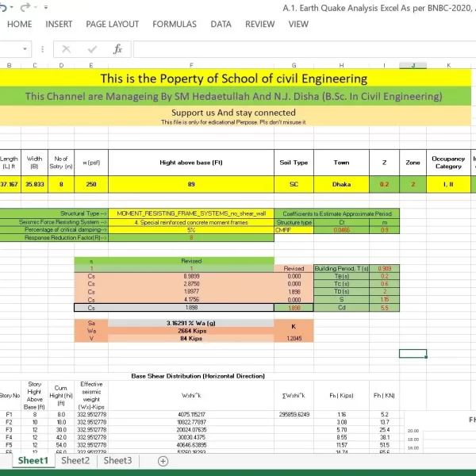The width and height of the screenshot is (476, 476).
Task: Click the Undo arrow icon
Action: 2,7
